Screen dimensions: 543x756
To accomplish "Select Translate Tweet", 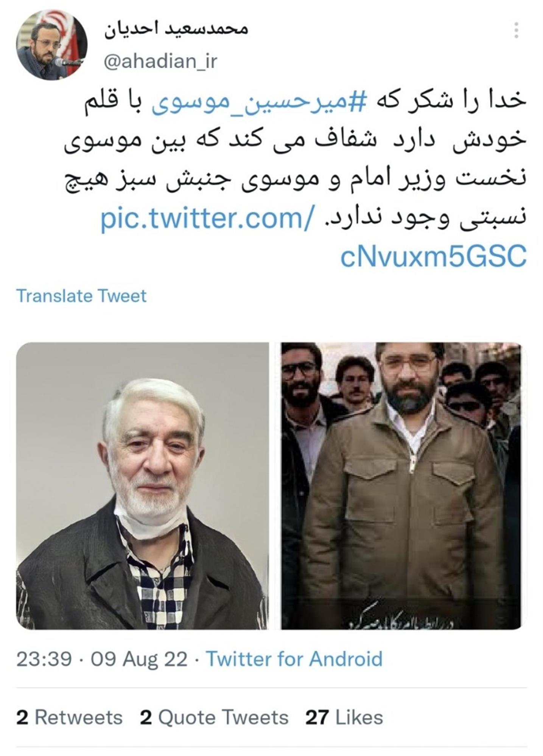I will click(81, 296).
